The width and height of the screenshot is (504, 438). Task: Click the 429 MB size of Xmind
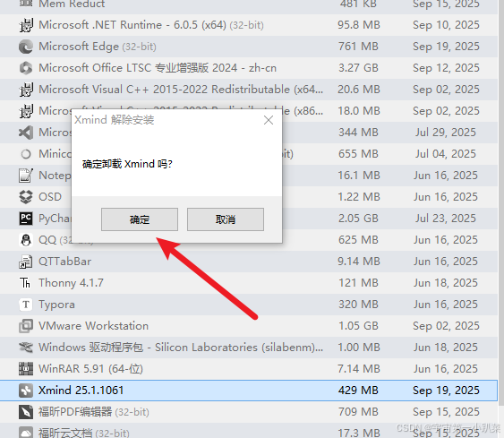(358, 391)
